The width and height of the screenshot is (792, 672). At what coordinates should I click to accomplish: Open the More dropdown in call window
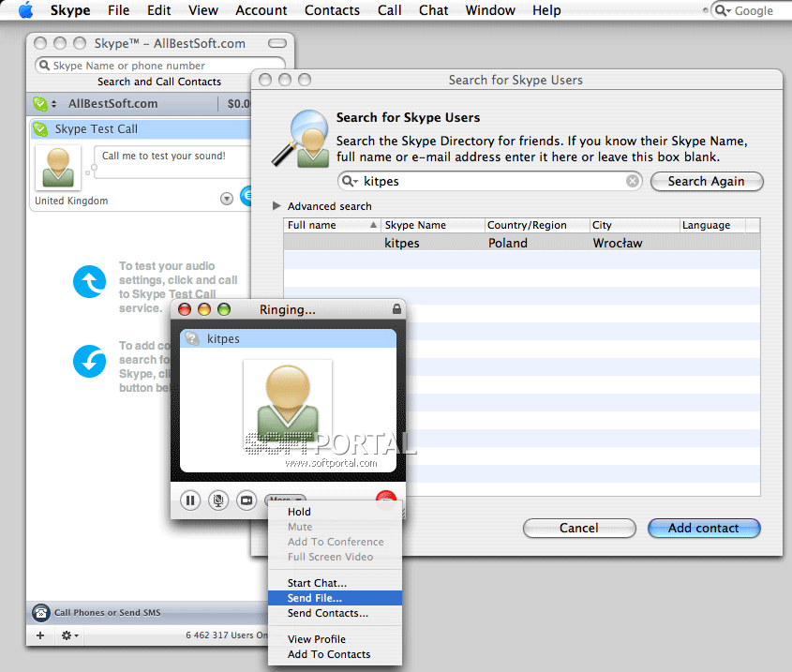[x=285, y=499]
